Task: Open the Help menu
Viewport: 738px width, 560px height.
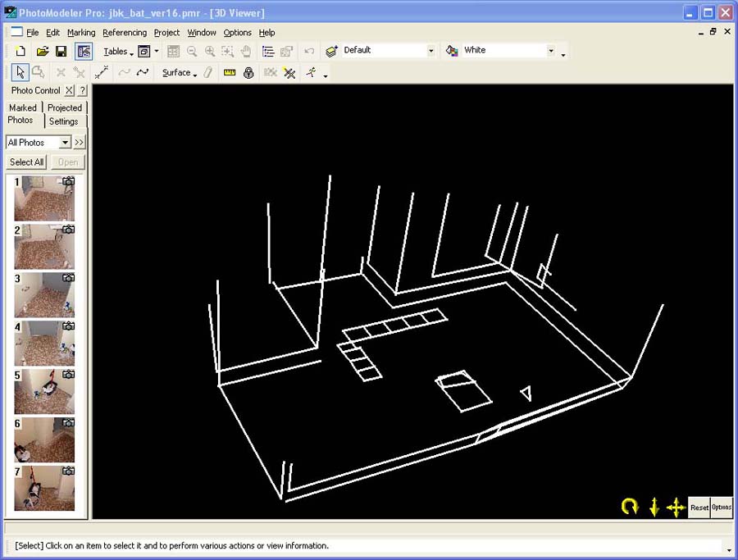Action: [x=266, y=33]
